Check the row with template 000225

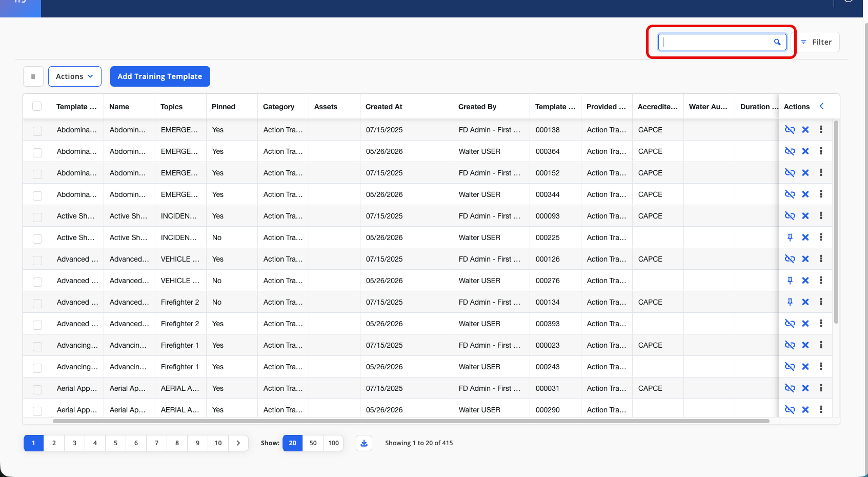click(37, 239)
